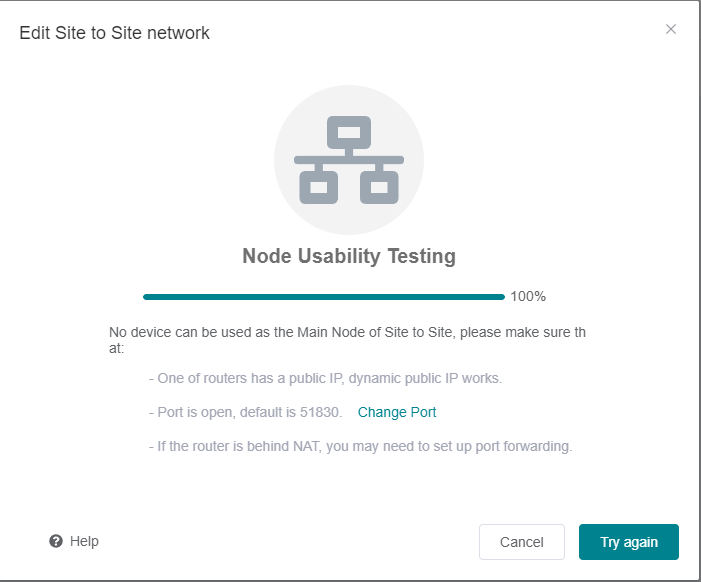Click the right end of the progress bar
The height and width of the screenshot is (582, 701).
click(500, 297)
